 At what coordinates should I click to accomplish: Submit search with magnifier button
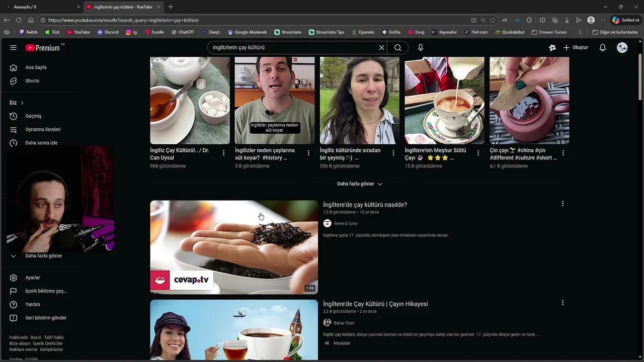coord(398,48)
